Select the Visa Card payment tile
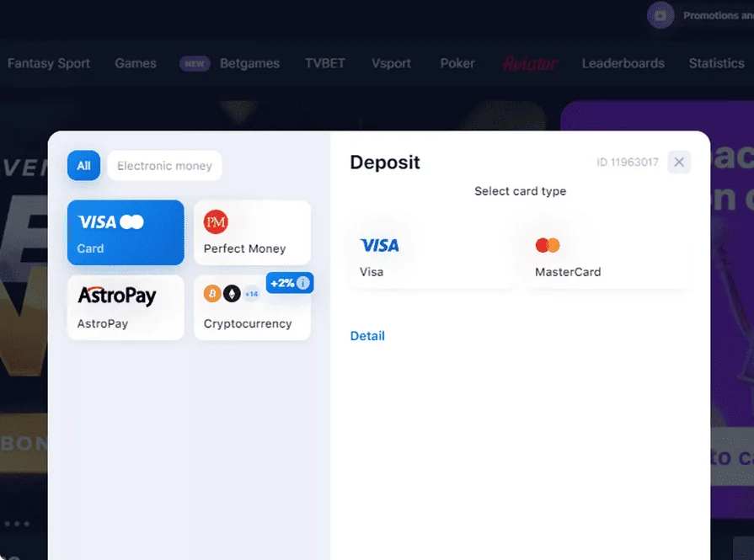Screen dimensions: 754x560 (x=126, y=232)
